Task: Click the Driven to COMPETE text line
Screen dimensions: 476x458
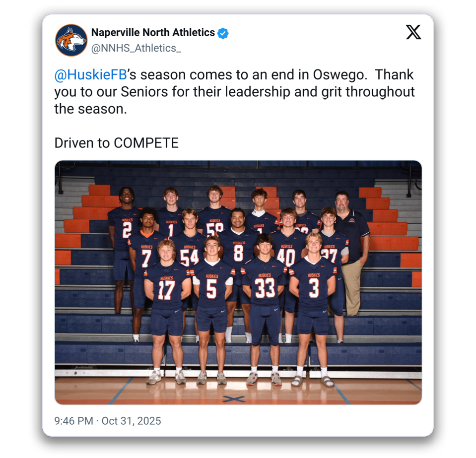Action: [117, 143]
